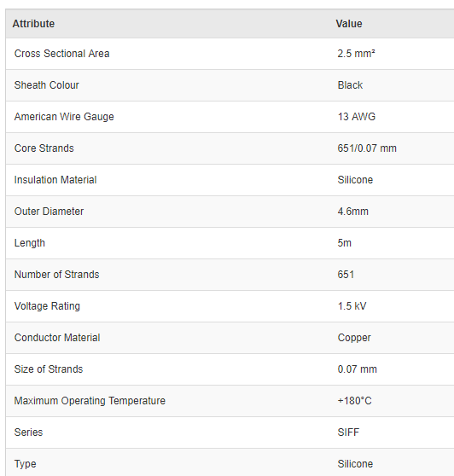Select the Sheath Colour row label
Image resolution: width=454 pixels, height=476 pixels.
[x=46, y=85]
